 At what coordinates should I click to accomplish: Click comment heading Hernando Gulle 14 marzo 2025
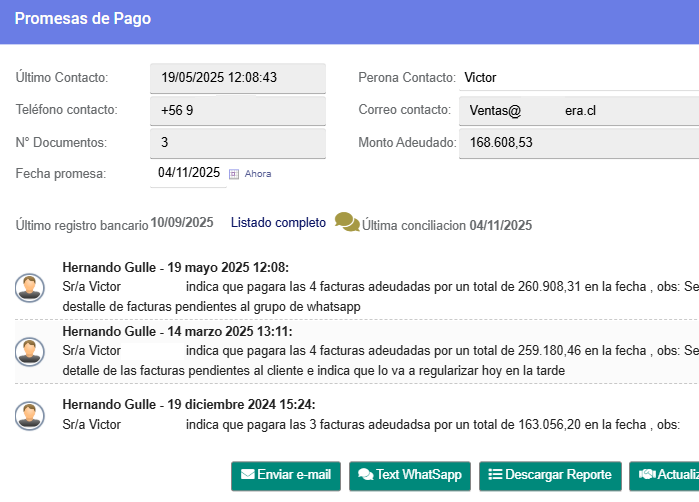click(x=177, y=331)
